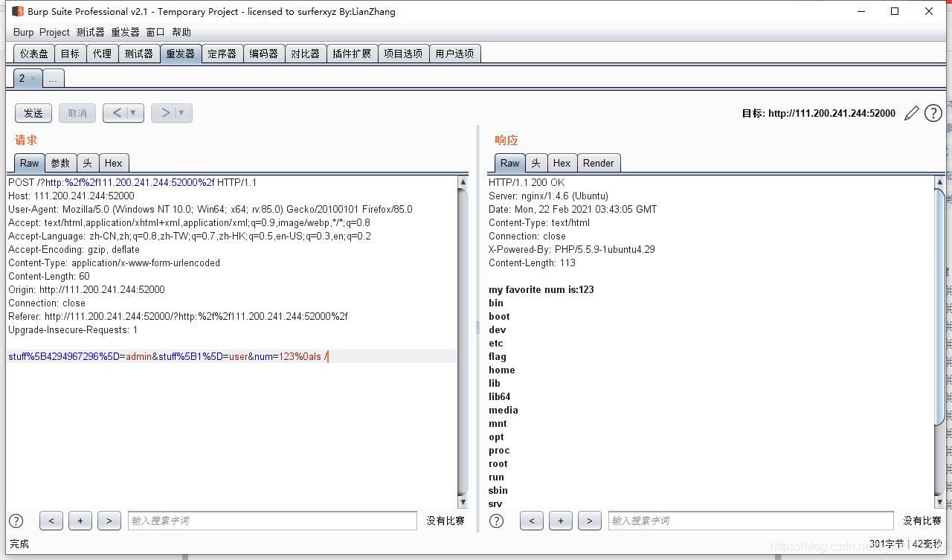Switch to the 定序器 tab

(x=222, y=54)
